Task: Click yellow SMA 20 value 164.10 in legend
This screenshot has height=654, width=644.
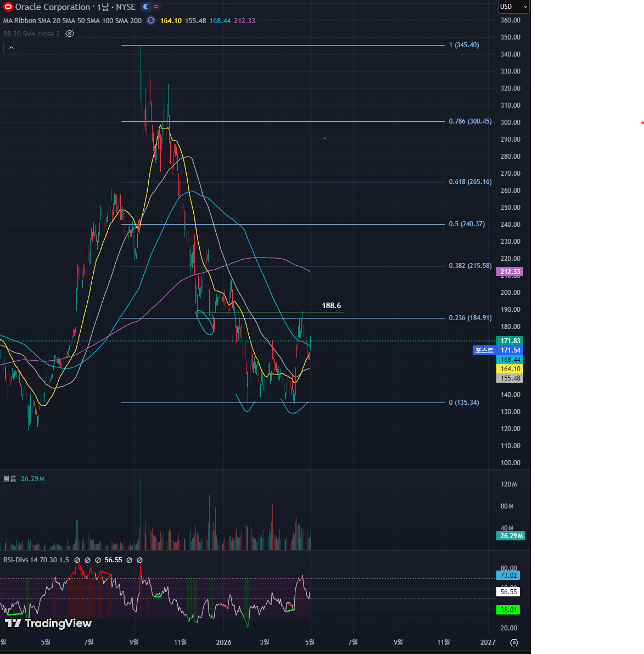Action: 171,20
